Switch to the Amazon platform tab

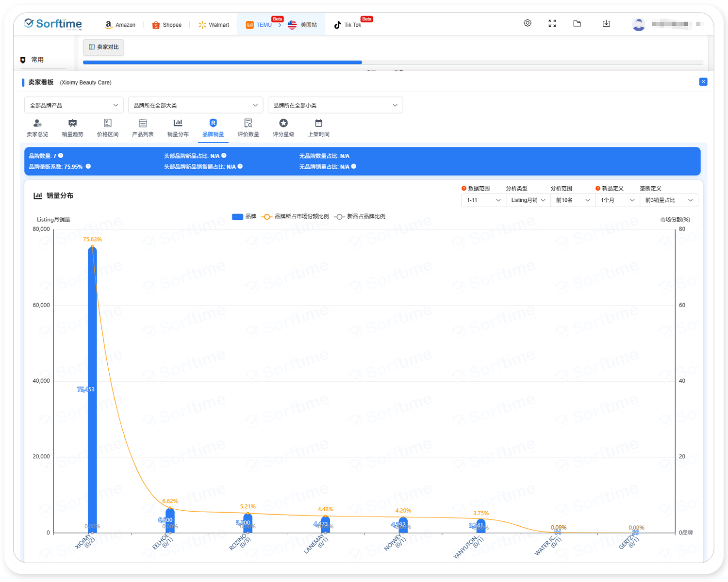(x=120, y=25)
